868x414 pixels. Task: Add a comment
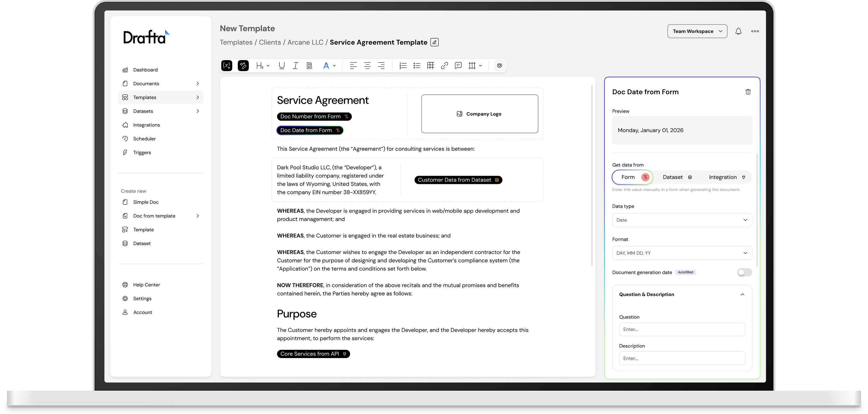(x=458, y=66)
